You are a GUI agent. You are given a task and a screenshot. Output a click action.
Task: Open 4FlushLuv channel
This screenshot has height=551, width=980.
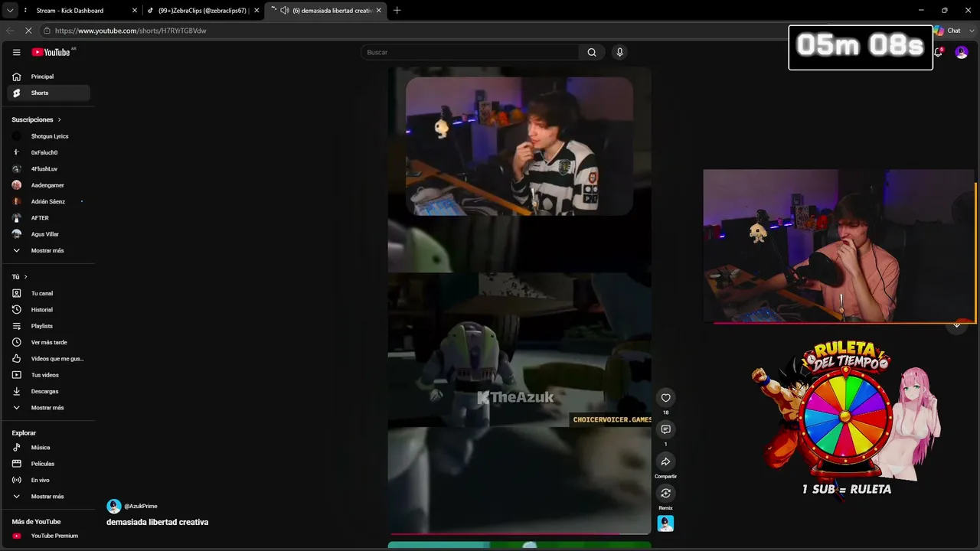49,168
